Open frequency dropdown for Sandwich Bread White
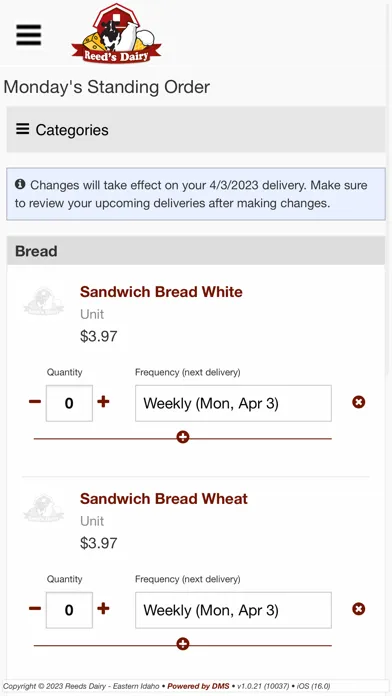Screen dimensions: 392x696 [234, 403]
